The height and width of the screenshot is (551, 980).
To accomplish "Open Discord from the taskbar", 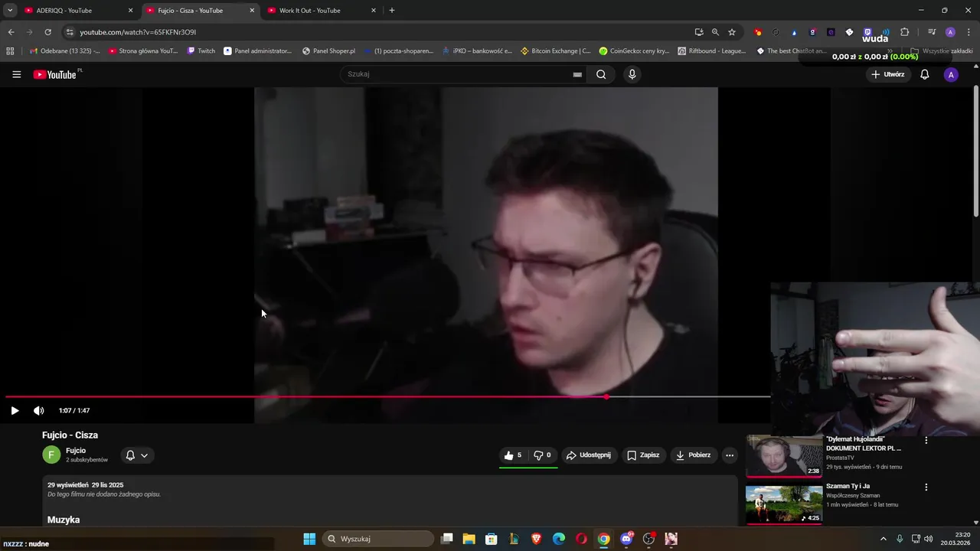I will coord(626,539).
